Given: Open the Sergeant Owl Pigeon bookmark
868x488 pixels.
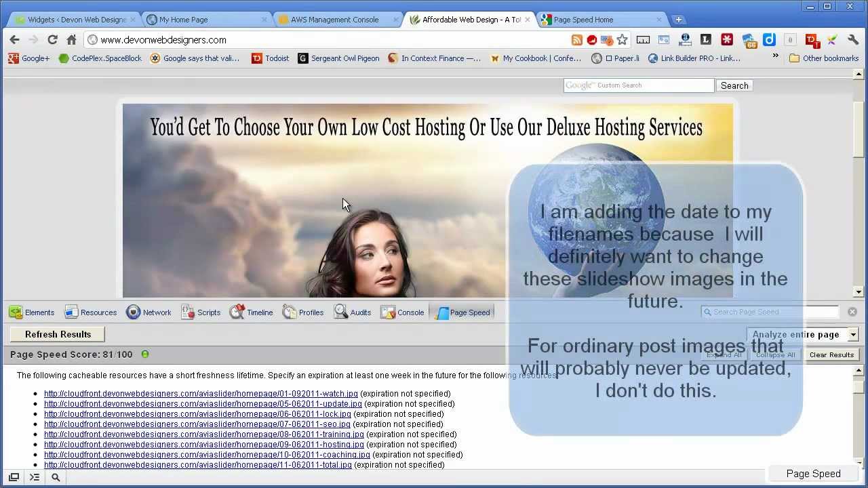Looking at the screenshot, I should click(339, 58).
